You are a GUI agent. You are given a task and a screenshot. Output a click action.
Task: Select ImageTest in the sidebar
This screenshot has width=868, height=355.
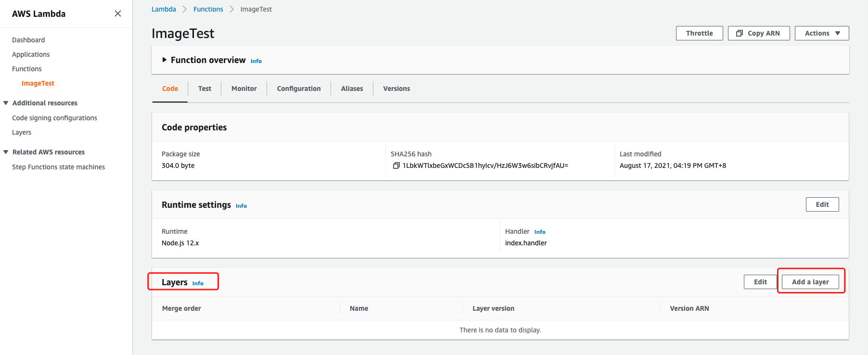click(x=38, y=83)
